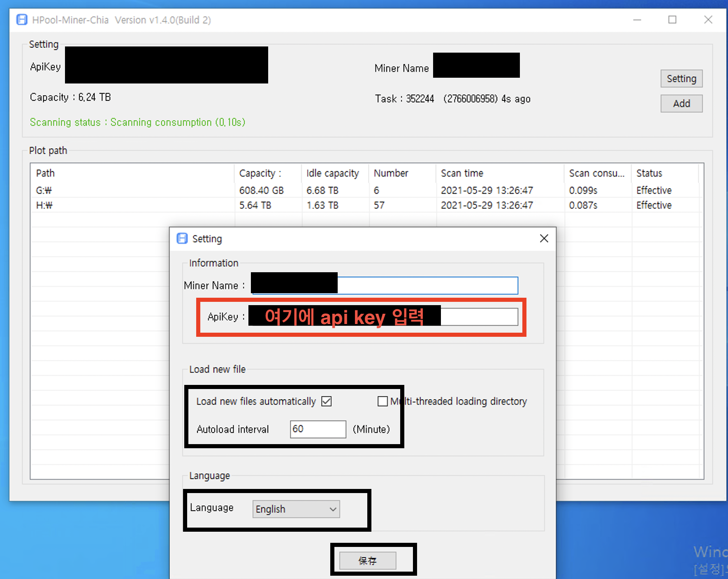Maximize the HPool-Miner-Chia window
The image size is (728, 579).
(672, 20)
